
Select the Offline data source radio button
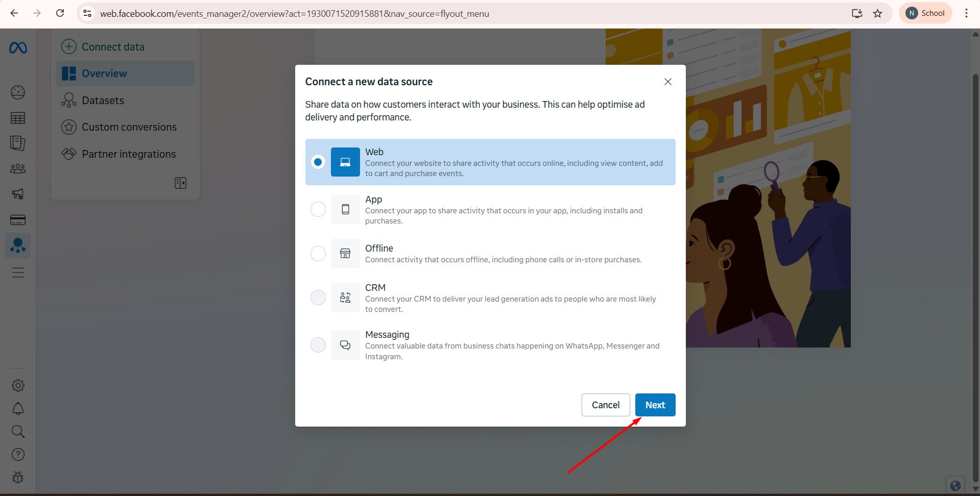pos(318,254)
